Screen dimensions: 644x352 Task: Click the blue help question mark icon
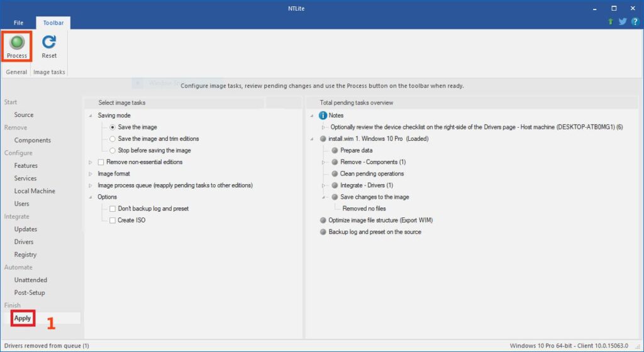pos(635,21)
